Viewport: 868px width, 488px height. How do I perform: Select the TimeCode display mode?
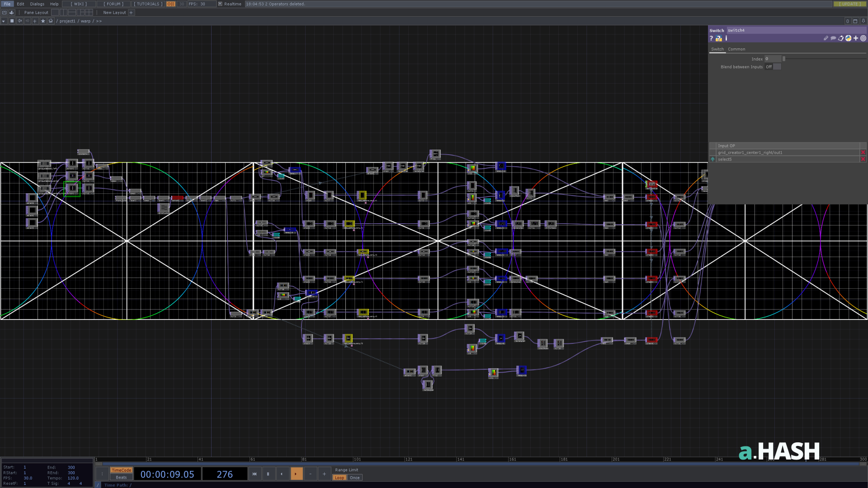[x=121, y=470]
